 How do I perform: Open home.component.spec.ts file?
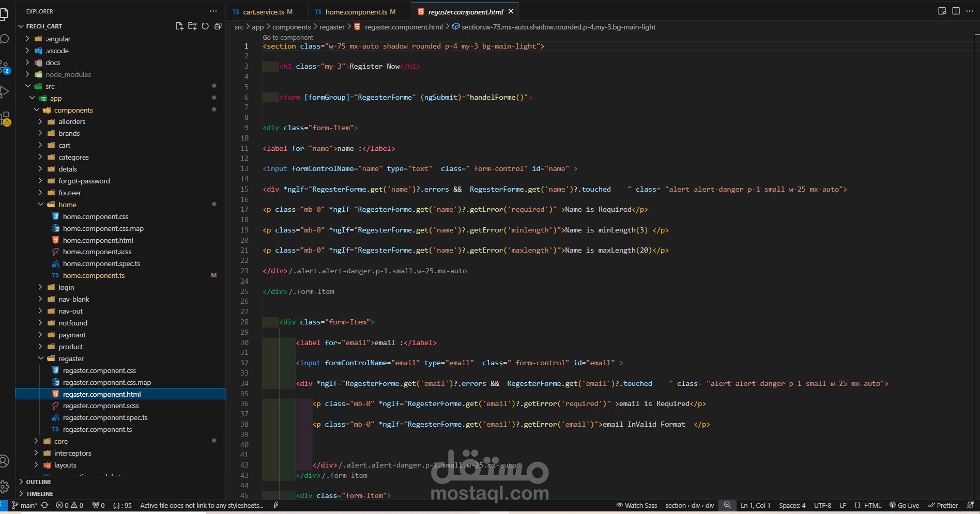(x=120, y=263)
